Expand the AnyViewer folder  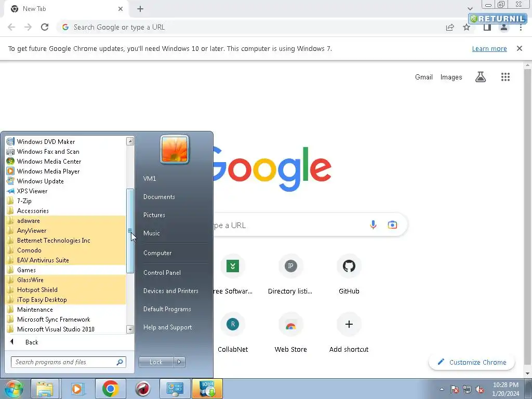point(65,230)
